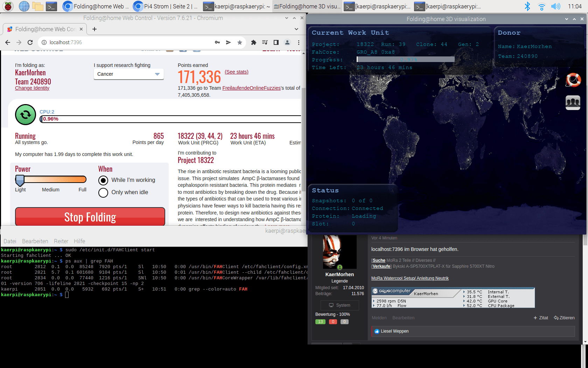
Task: Click the Project 18322 heading
Action: [196, 161]
